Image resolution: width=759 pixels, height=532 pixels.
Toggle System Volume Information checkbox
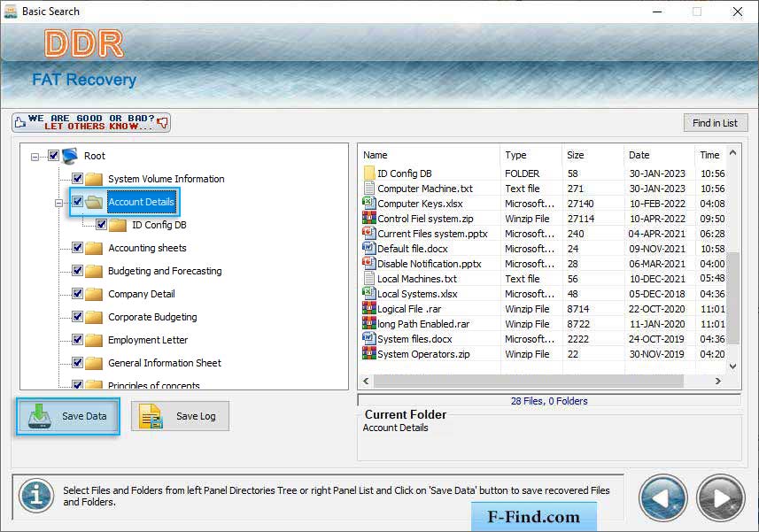pyautogui.click(x=77, y=178)
